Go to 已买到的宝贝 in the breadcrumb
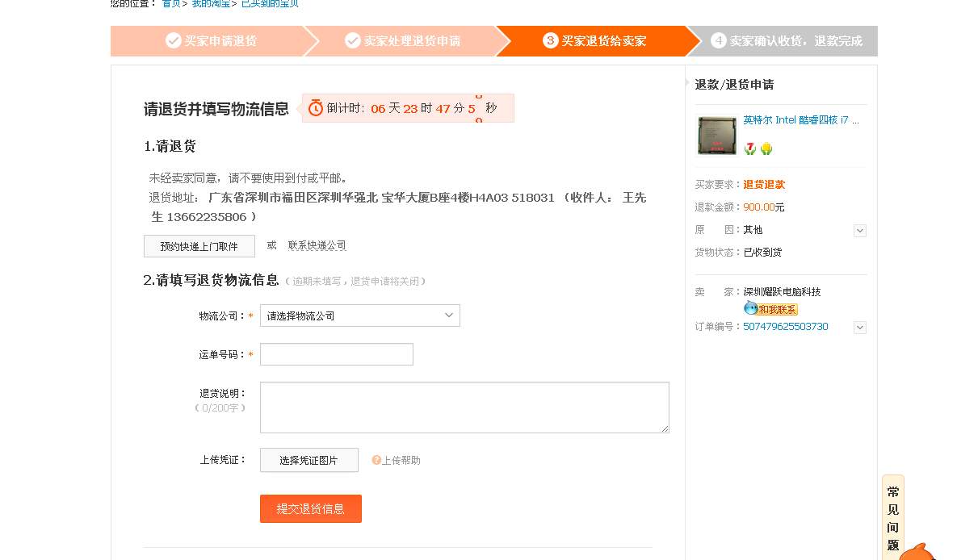The height and width of the screenshot is (560, 978). pyautogui.click(x=271, y=4)
